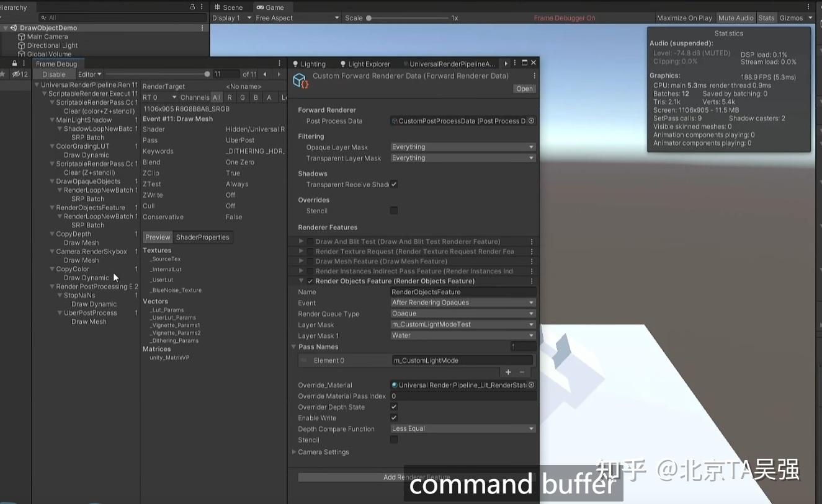Click Mute Audio in Game view toolbar

tap(736, 17)
